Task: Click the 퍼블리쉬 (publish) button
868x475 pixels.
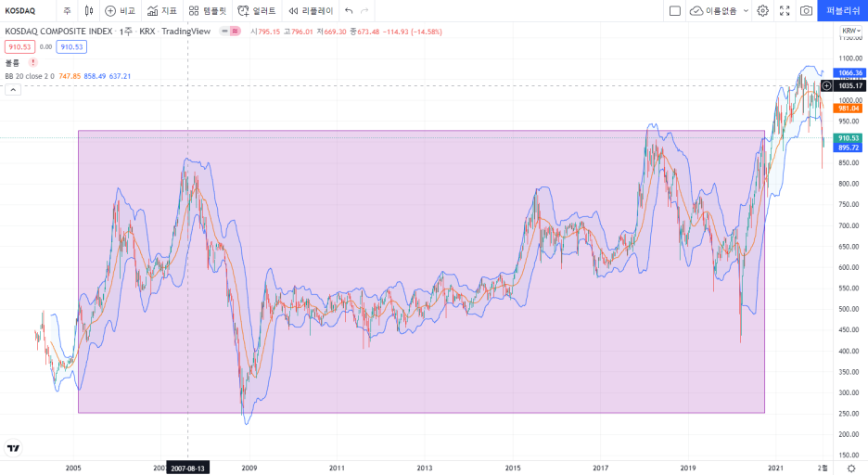Action: tap(843, 10)
